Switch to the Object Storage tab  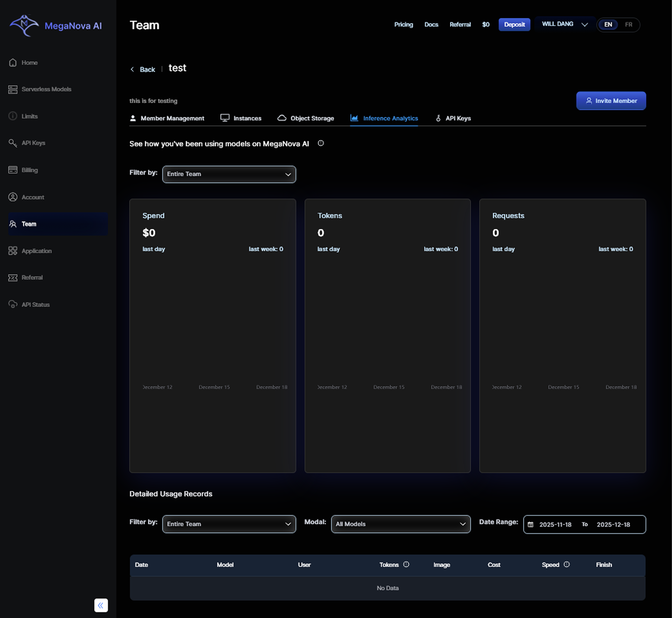306,118
